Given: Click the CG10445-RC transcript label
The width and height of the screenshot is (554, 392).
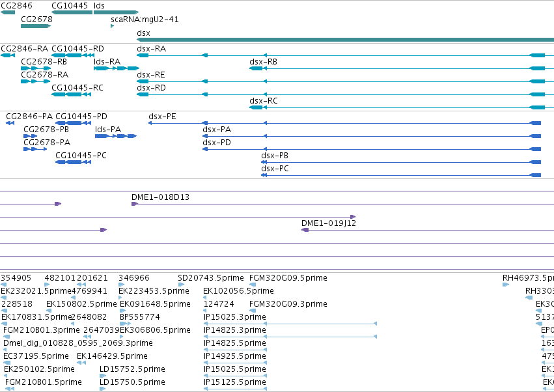Looking at the screenshot, I should pyautogui.click(x=77, y=88).
